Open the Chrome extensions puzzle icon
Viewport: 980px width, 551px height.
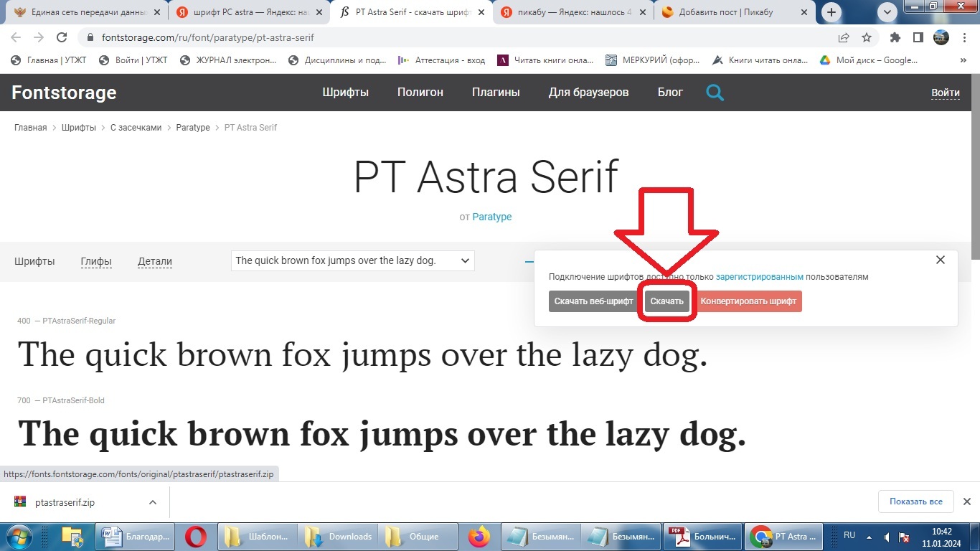(x=895, y=37)
